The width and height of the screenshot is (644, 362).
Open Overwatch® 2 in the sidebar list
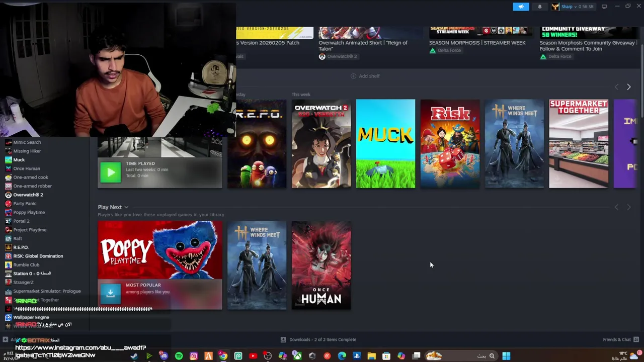click(28, 195)
